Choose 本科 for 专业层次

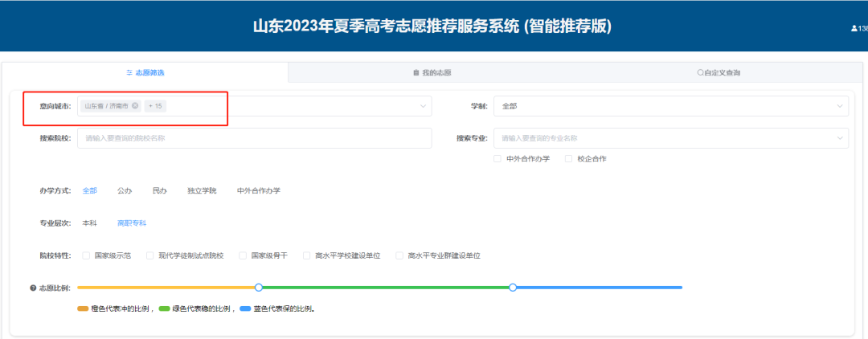tap(90, 223)
